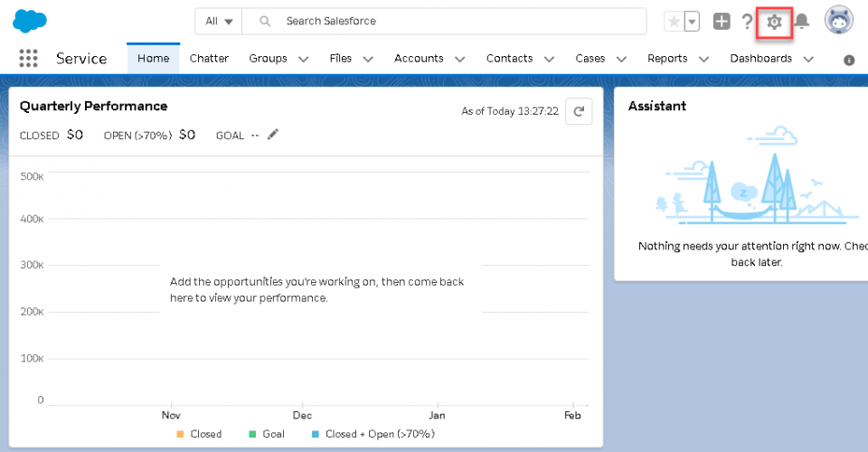Image resolution: width=868 pixels, height=452 pixels.
Task: Click the orange Closed legend swatch
Action: 180,434
